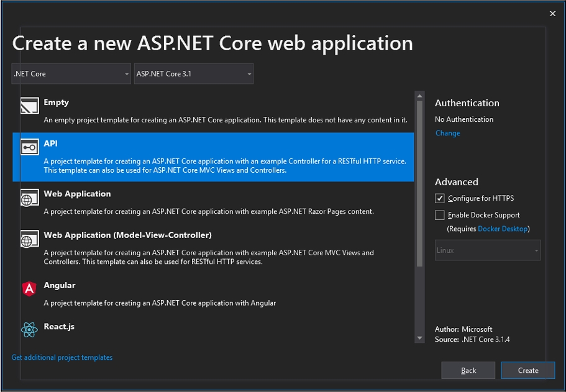
Task: Click Get additional project templates link
Action: [62, 357]
